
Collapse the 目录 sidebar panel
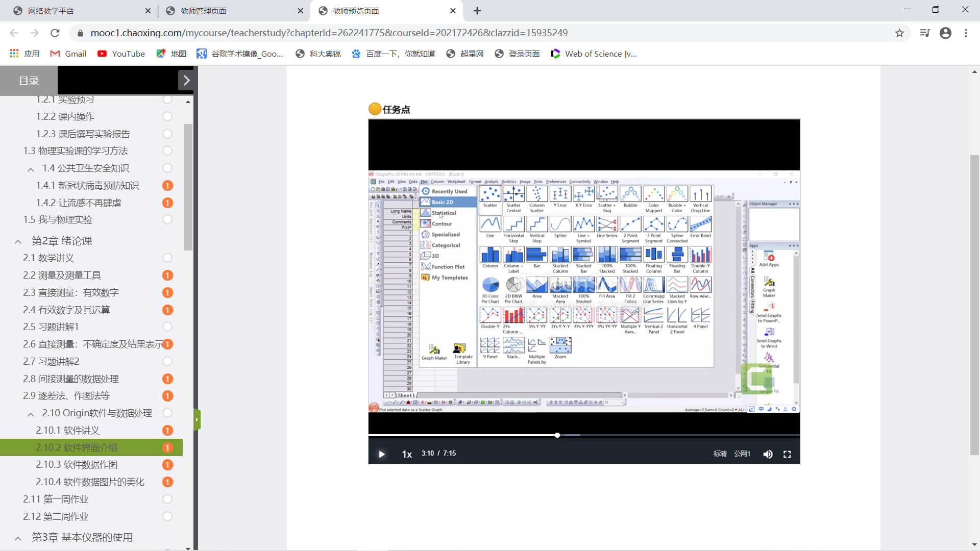click(186, 81)
